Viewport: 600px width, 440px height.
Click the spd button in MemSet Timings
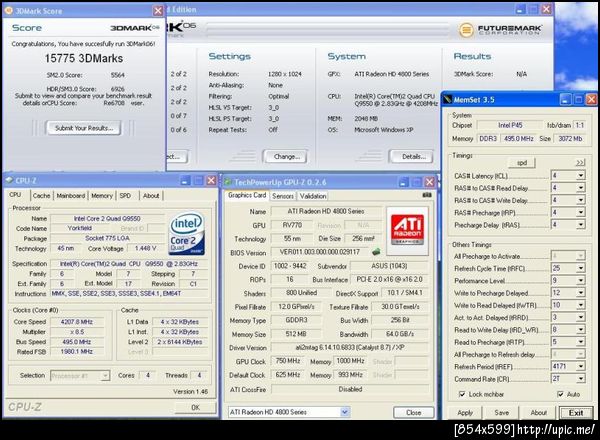coord(522,163)
